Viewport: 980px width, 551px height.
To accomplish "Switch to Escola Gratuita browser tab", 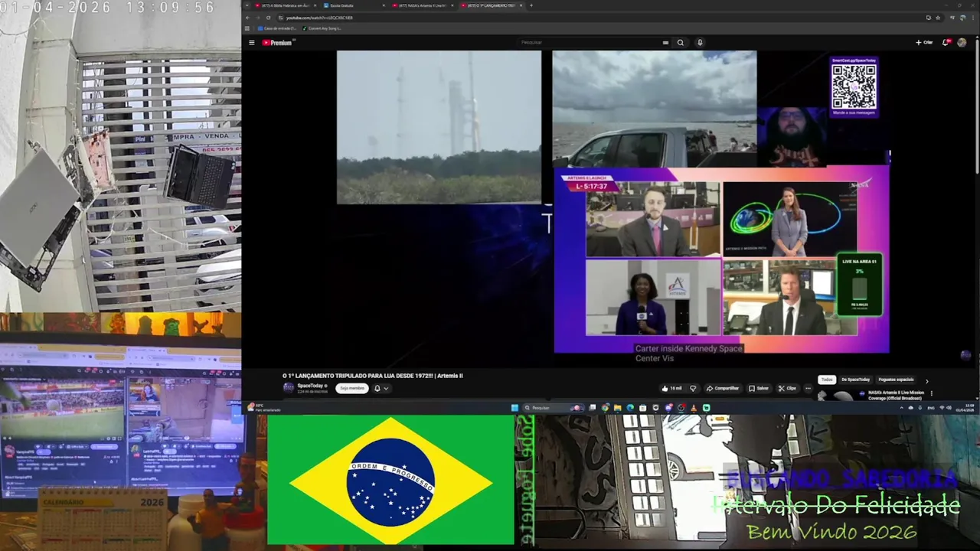I will pos(352,5).
